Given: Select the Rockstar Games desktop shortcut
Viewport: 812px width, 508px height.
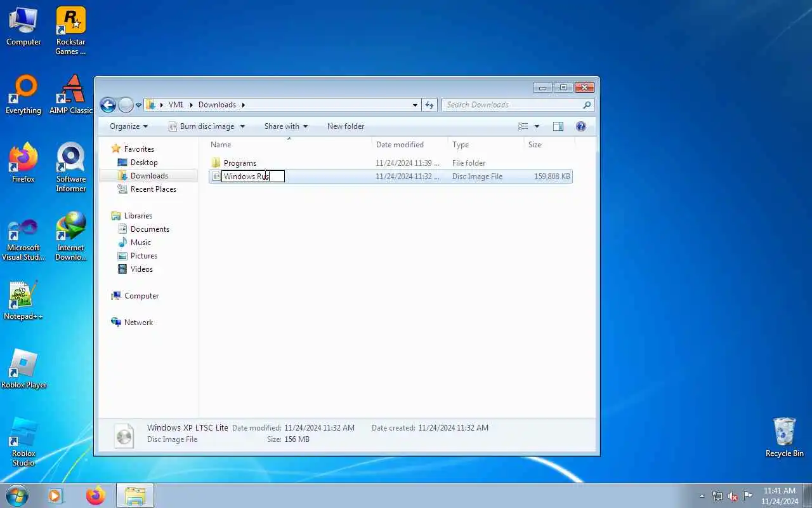Looking at the screenshot, I should 70,31.
